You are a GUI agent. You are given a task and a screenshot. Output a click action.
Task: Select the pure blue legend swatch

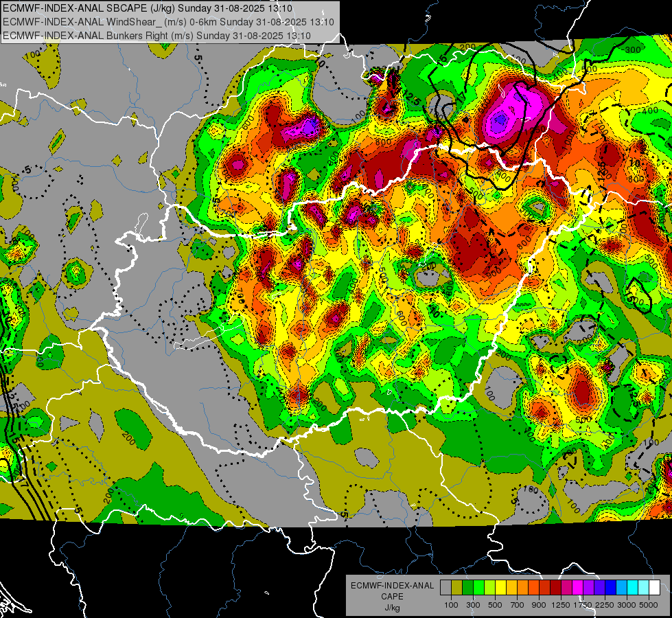point(611,588)
